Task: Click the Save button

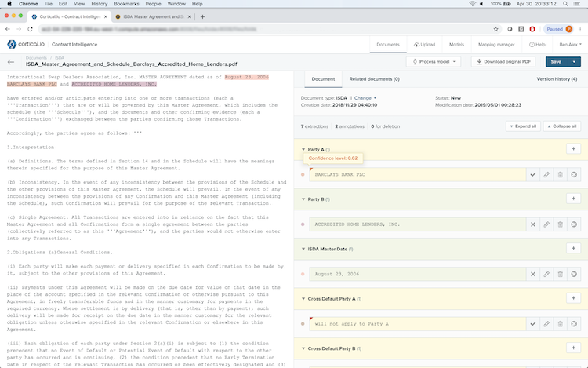Action: [557, 61]
